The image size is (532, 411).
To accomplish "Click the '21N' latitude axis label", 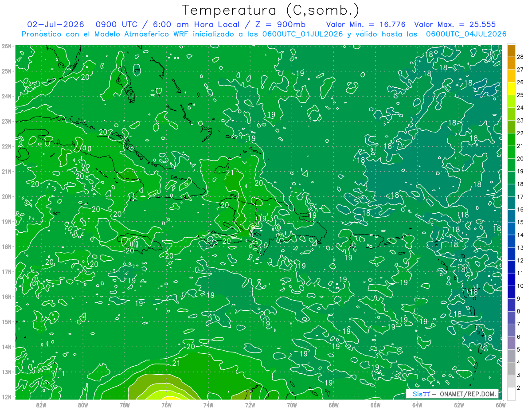I will click(7, 171).
